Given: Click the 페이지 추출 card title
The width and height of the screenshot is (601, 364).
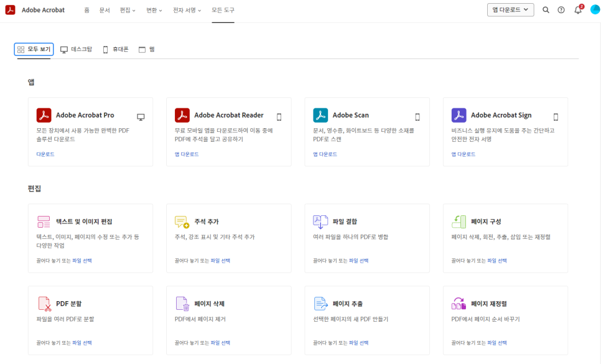Looking at the screenshot, I should click(348, 304).
